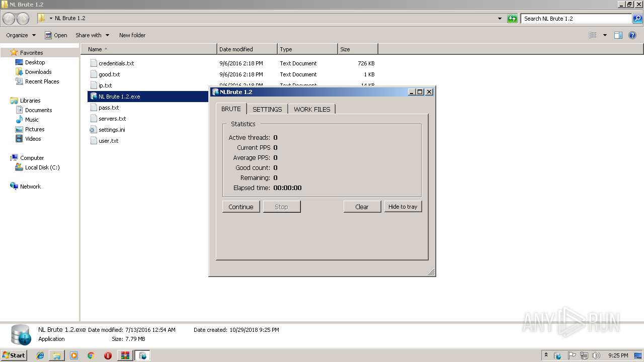644x362 pixels.
Task: Open Videos library
Action: click(x=33, y=139)
